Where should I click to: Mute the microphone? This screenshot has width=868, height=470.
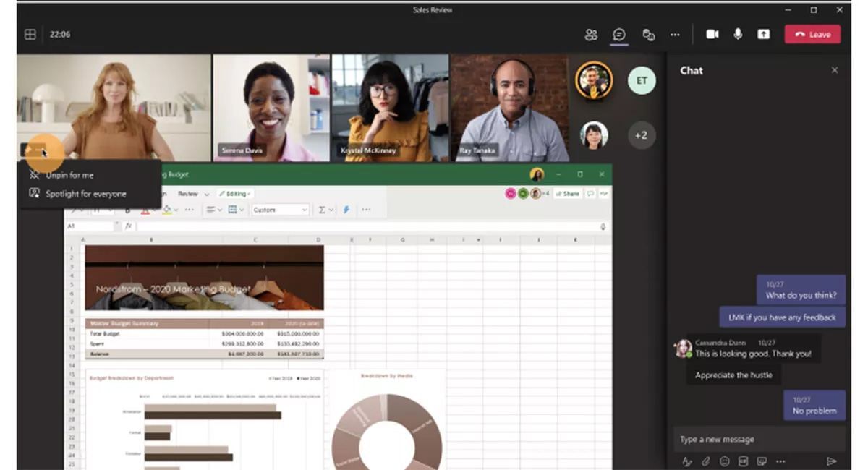click(738, 35)
